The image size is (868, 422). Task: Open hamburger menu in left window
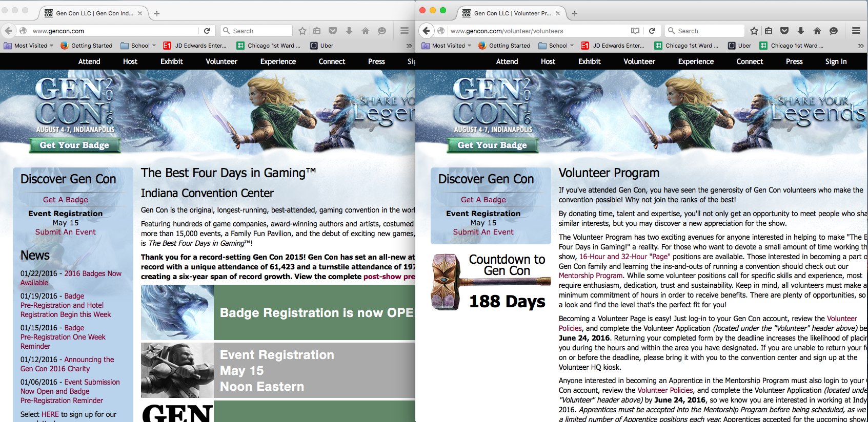[x=405, y=31]
